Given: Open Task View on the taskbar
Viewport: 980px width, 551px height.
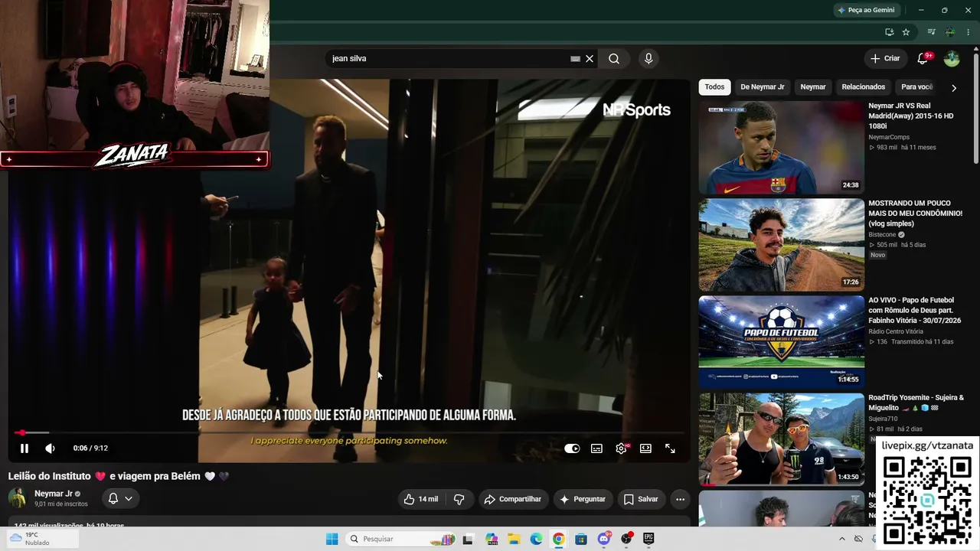Looking at the screenshot, I should click(468, 539).
